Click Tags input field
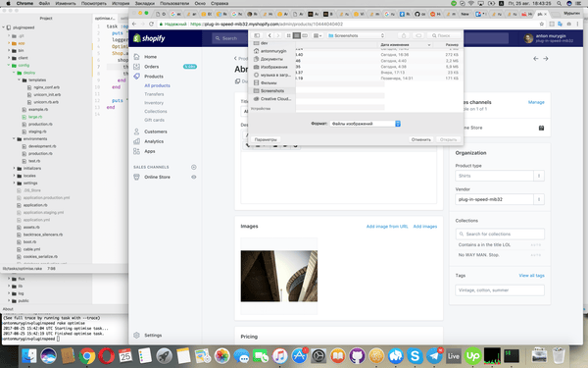This screenshot has width=588, height=368. click(x=500, y=290)
